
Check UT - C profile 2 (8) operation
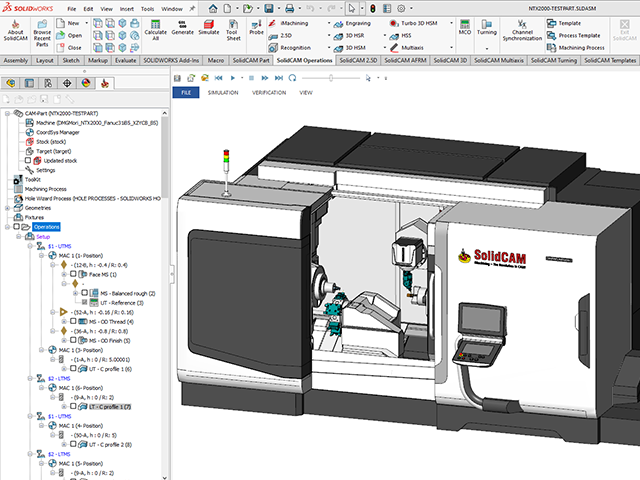[73, 444]
